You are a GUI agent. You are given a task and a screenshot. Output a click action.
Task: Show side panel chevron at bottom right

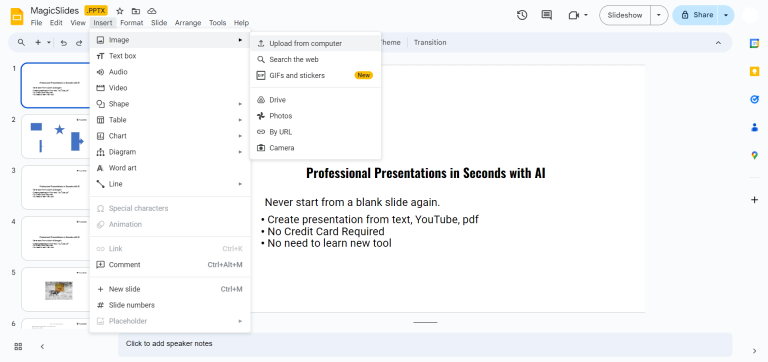(754, 351)
